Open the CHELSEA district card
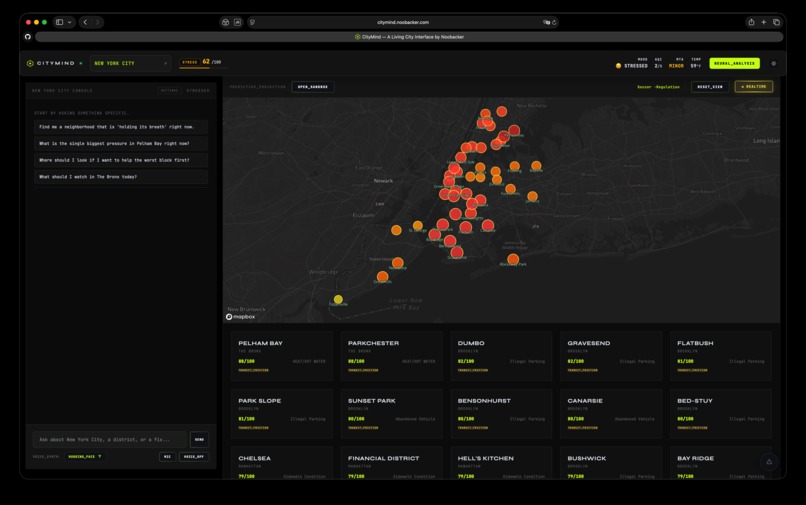The image size is (806, 505). (282, 463)
